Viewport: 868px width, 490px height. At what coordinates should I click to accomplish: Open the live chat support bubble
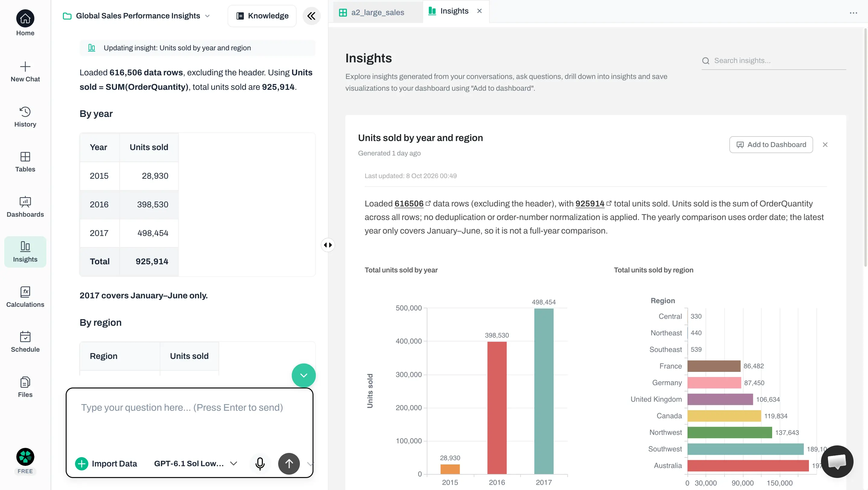tap(837, 461)
